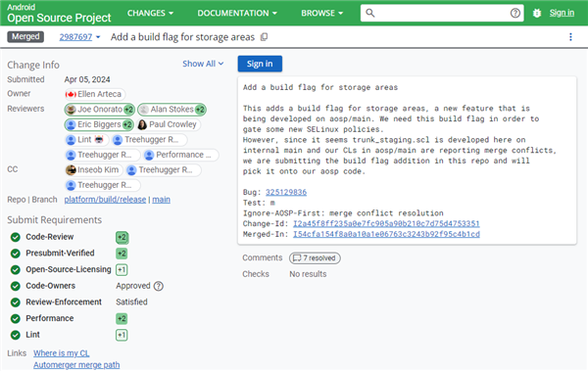Open the three-dot more options menu
588x371 pixels.
coord(570,37)
